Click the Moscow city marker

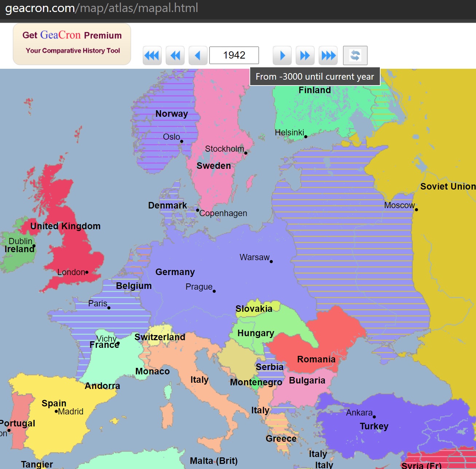coord(416,210)
